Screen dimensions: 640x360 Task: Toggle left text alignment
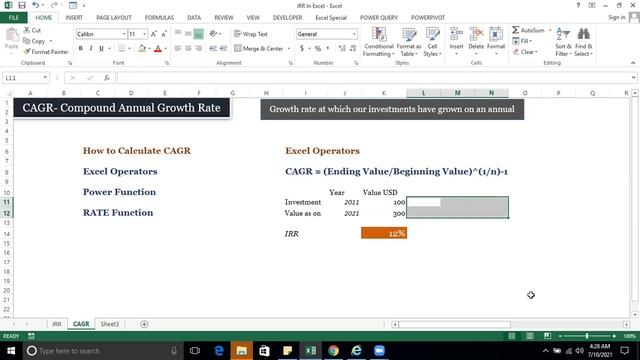178,49
